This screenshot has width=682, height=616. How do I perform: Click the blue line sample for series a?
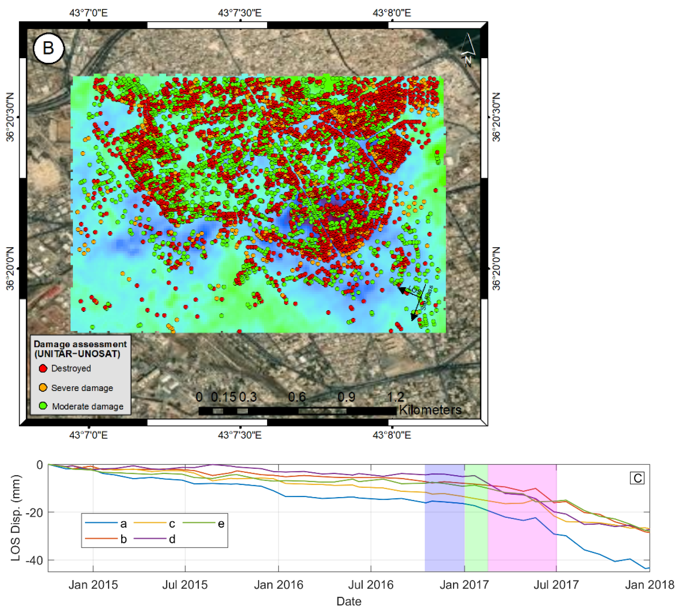click(x=101, y=523)
